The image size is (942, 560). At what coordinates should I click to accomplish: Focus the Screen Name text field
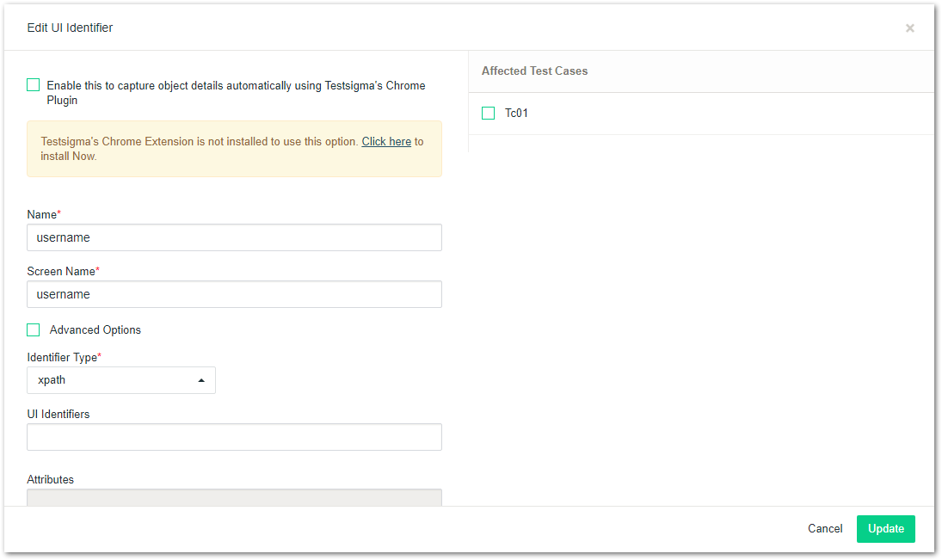click(234, 294)
